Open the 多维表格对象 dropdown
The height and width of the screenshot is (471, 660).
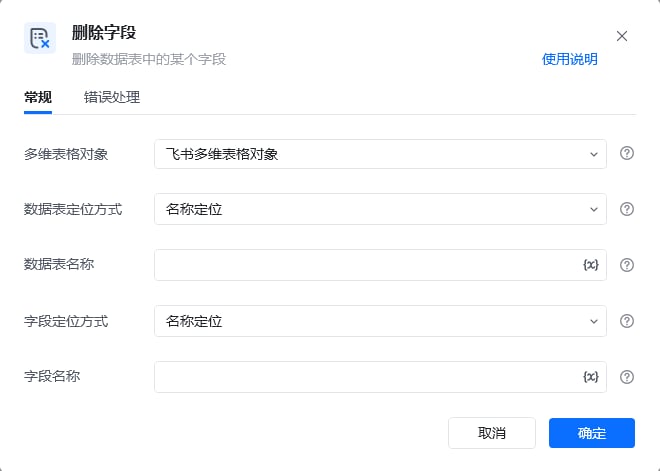point(380,154)
